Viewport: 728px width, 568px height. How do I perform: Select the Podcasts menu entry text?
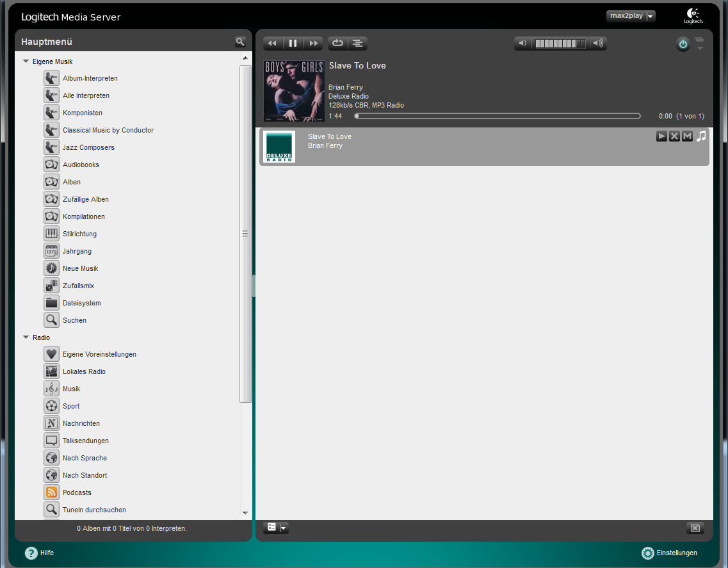click(77, 492)
